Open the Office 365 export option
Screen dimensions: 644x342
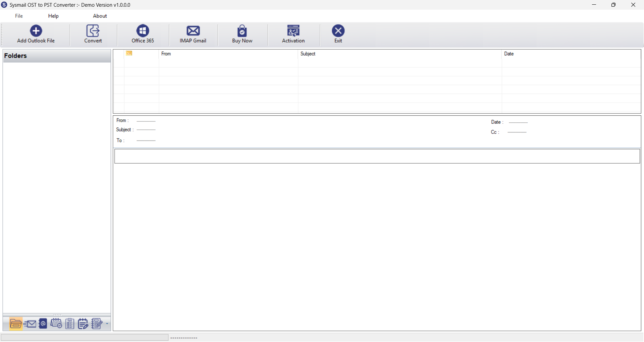[143, 34]
